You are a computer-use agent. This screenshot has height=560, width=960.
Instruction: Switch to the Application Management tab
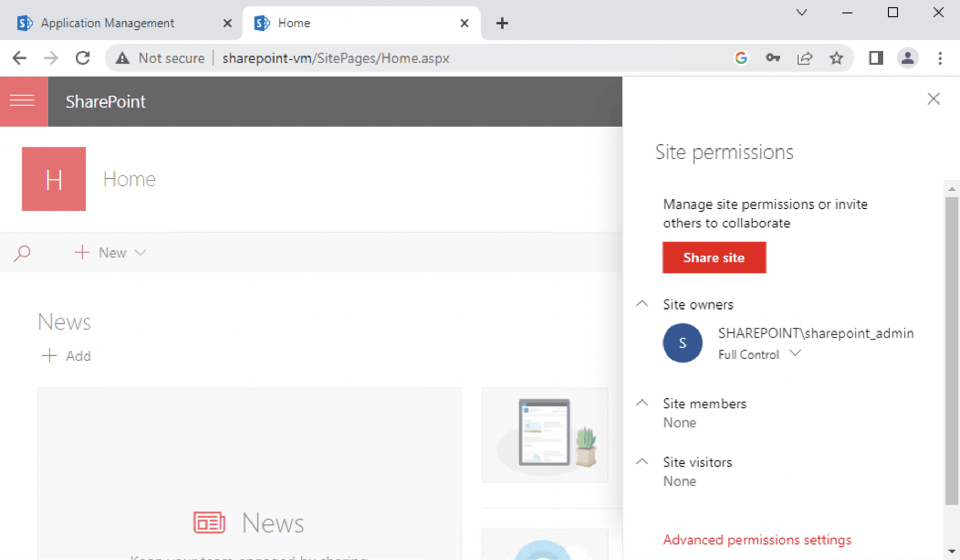[121, 23]
